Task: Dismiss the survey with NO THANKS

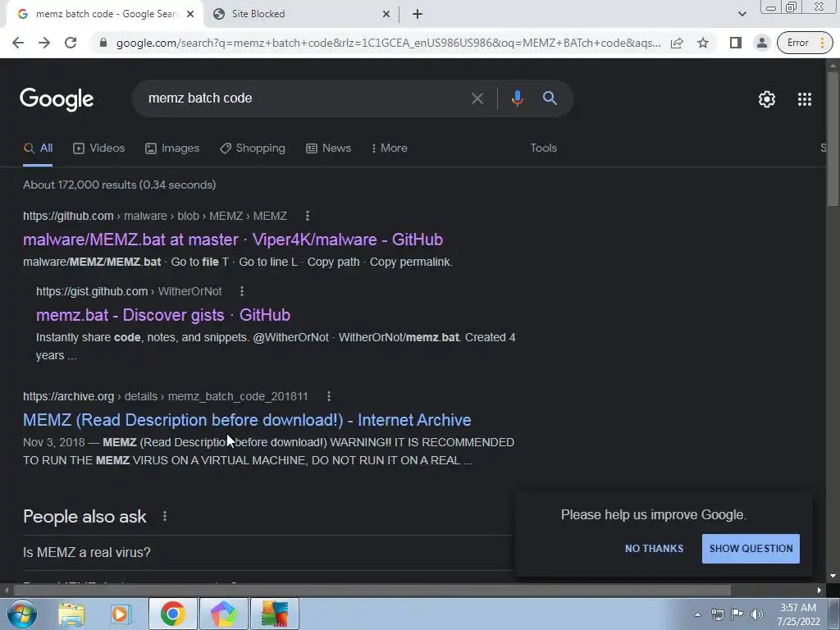Action: point(654,549)
